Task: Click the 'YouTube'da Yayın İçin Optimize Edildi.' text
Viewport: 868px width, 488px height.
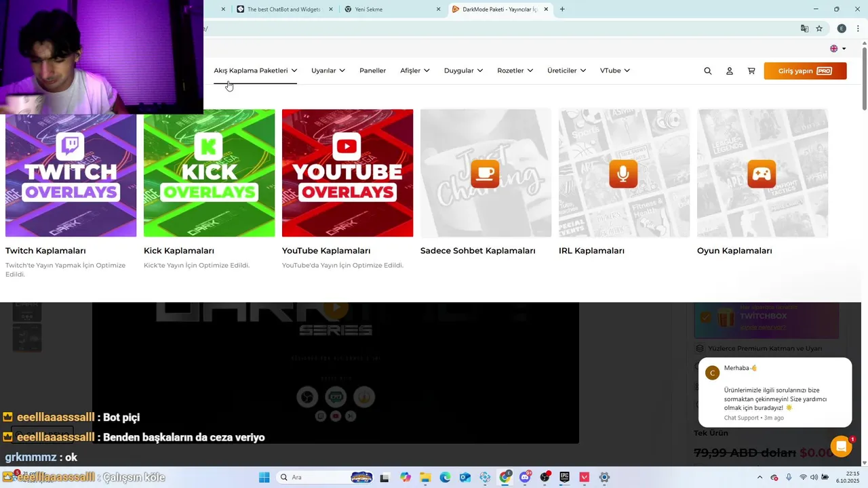Action: (x=342, y=265)
